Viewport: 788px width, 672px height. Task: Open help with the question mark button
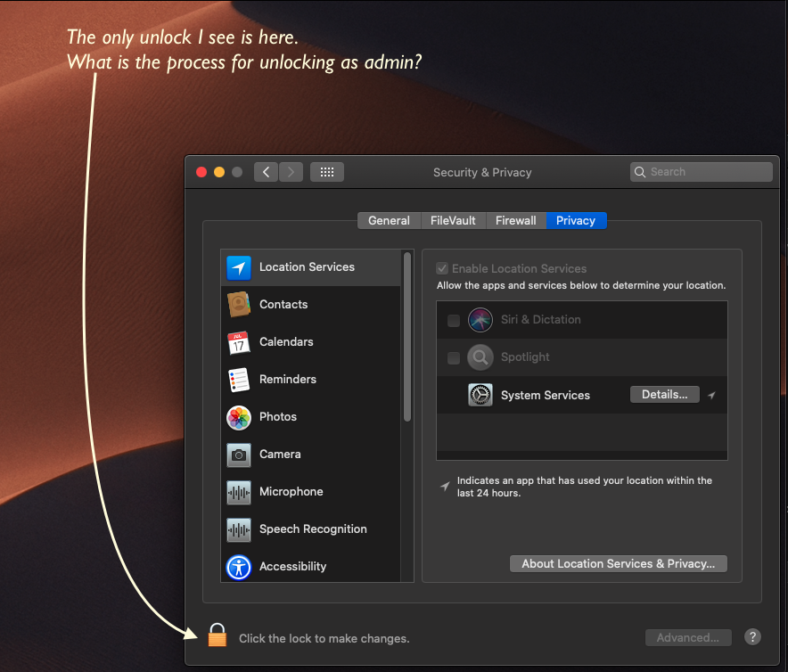752,637
